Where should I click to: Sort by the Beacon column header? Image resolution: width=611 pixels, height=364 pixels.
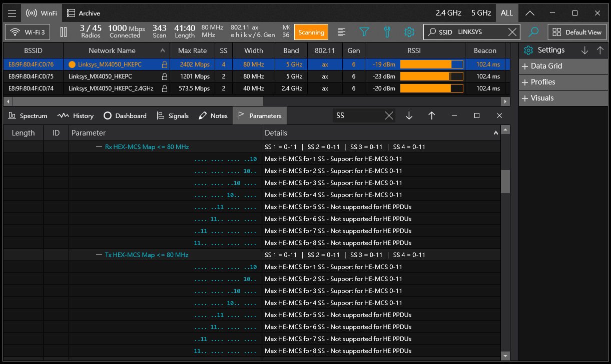(485, 50)
